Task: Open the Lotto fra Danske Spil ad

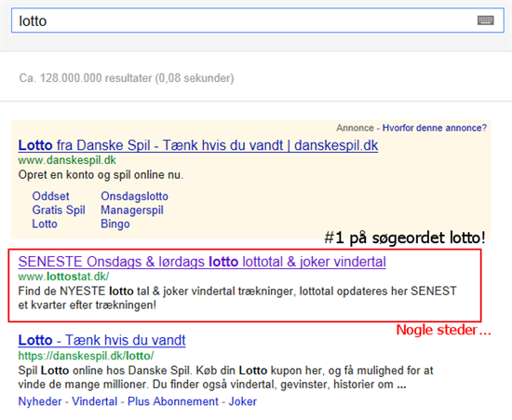Action: pos(198,145)
